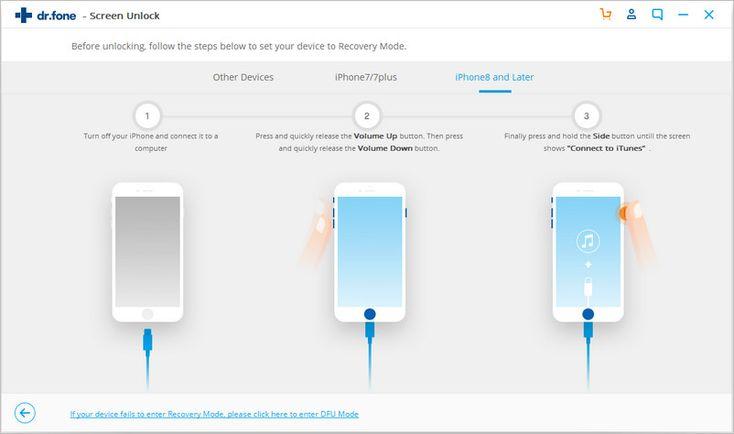Click the step 2 volume buttons iPhone illustration
The height and width of the screenshot is (434, 734).
pos(369,252)
